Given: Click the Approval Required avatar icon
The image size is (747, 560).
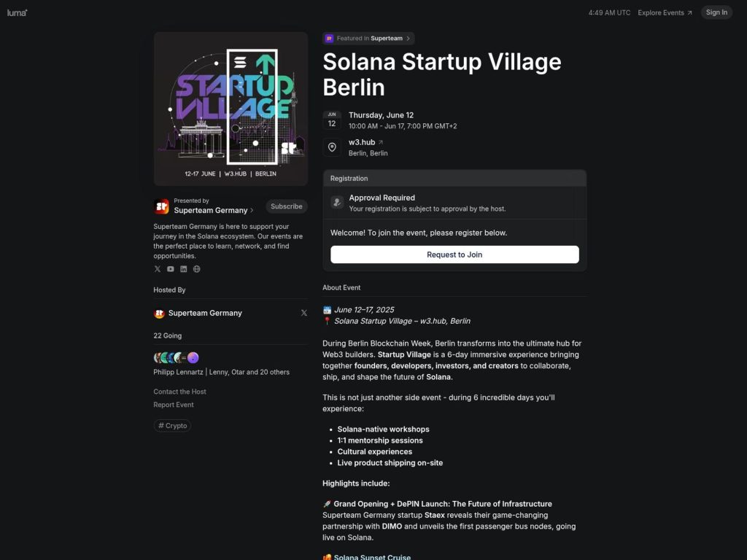Looking at the screenshot, I should 337,202.
